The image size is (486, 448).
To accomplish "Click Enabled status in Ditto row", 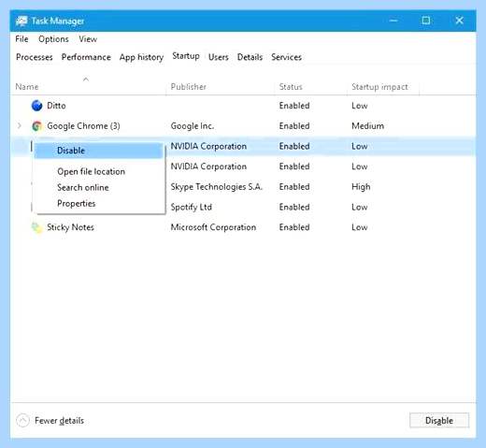I will click(x=294, y=106).
